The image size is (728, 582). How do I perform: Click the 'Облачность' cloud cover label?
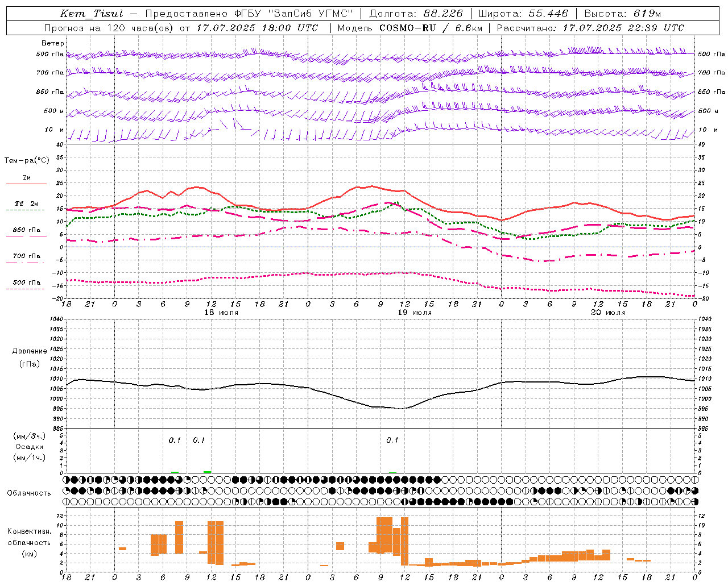29,493
